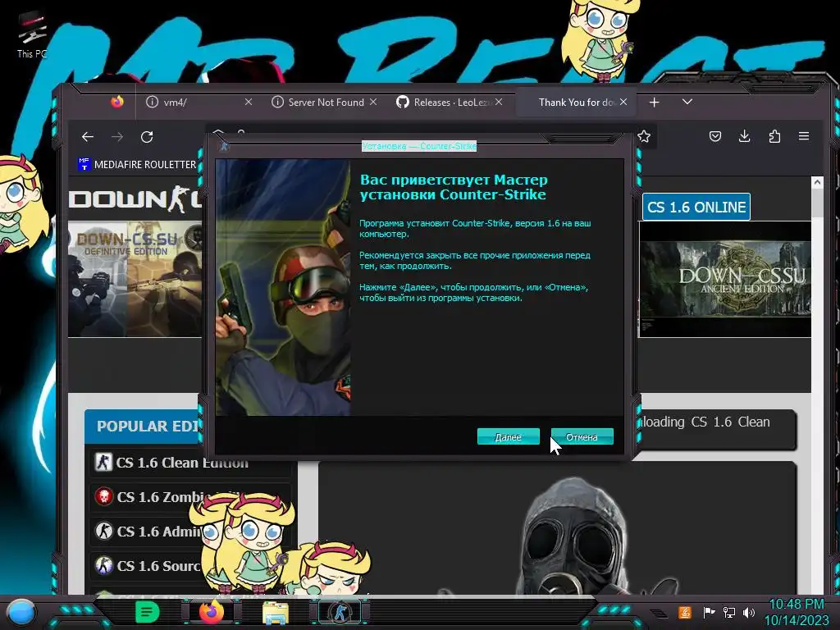Close the Server Not Found tab
The width and height of the screenshot is (840, 630).
point(373,102)
